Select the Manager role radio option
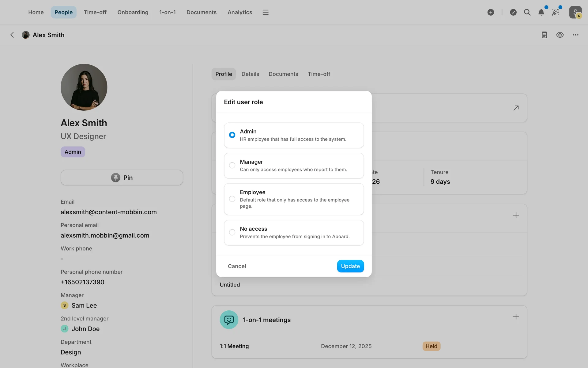 click(x=232, y=165)
